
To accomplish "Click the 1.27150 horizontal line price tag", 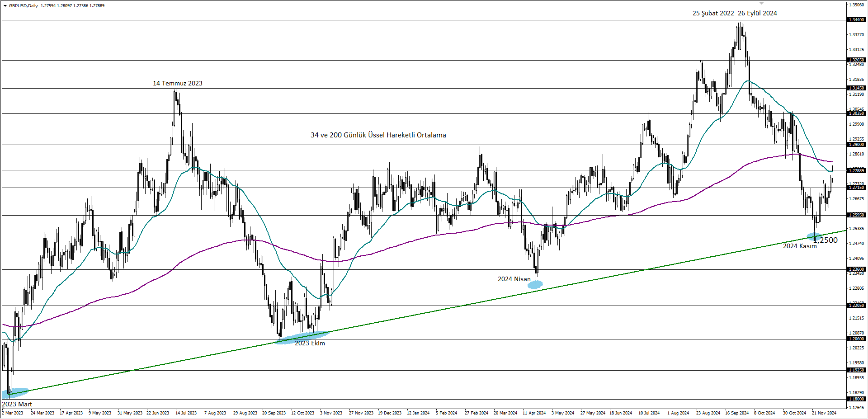I will (x=856, y=188).
